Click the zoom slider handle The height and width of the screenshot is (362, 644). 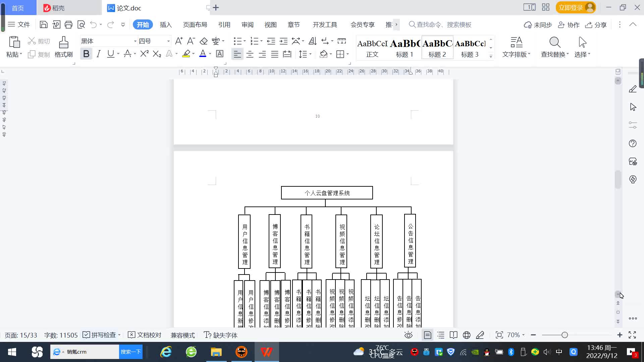pyautogui.click(x=565, y=335)
